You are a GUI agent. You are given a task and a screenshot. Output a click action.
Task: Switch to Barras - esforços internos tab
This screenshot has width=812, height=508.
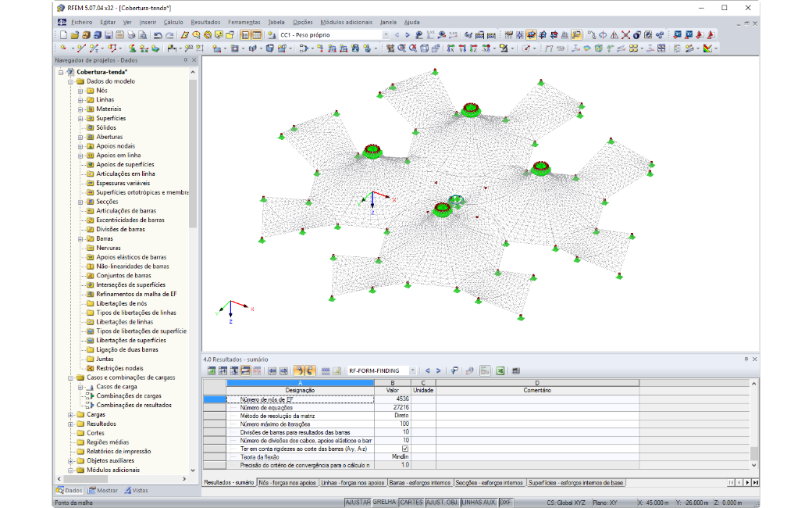pos(420,483)
